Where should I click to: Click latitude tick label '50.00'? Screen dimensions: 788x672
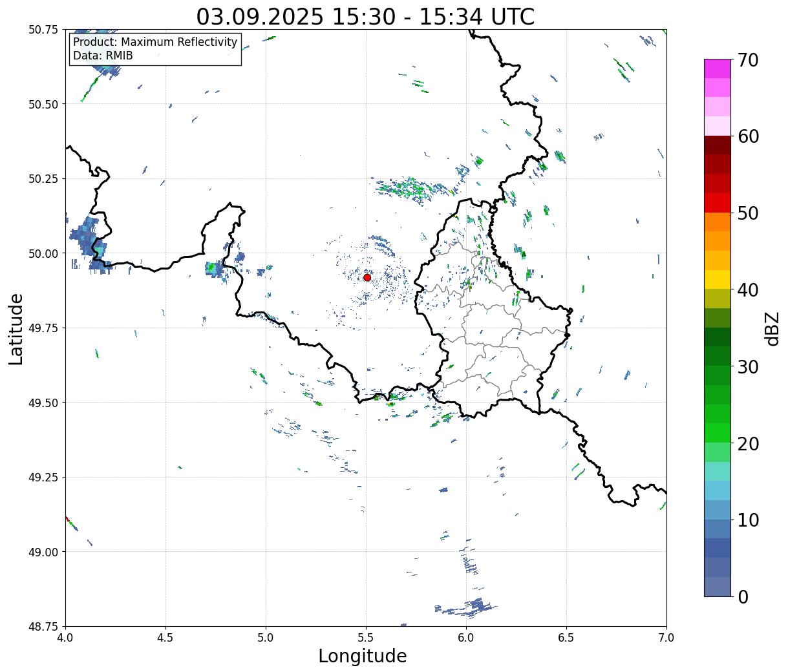tap(43, 253)
